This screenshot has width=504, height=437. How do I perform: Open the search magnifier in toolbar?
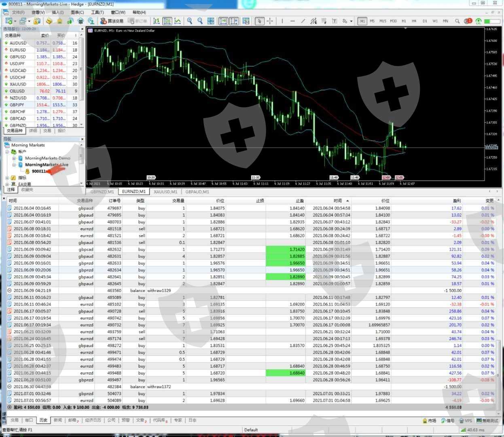point(457,21)
